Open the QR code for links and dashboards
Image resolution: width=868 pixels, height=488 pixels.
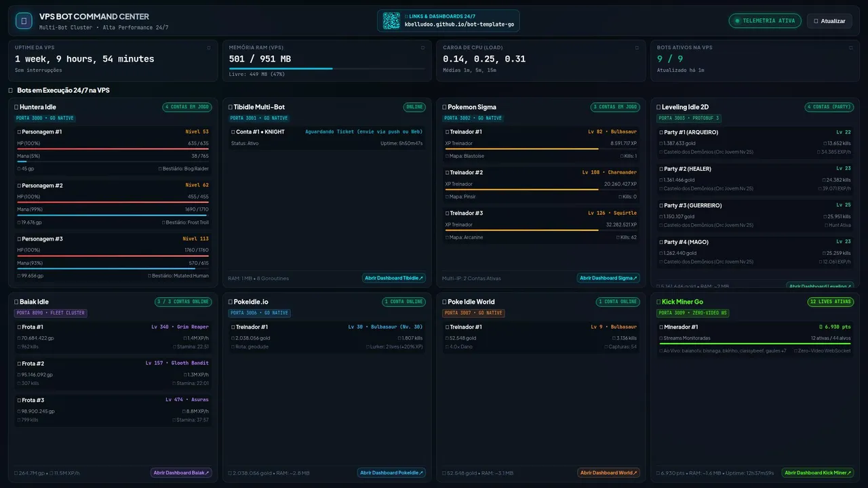[x=391, y=21]
